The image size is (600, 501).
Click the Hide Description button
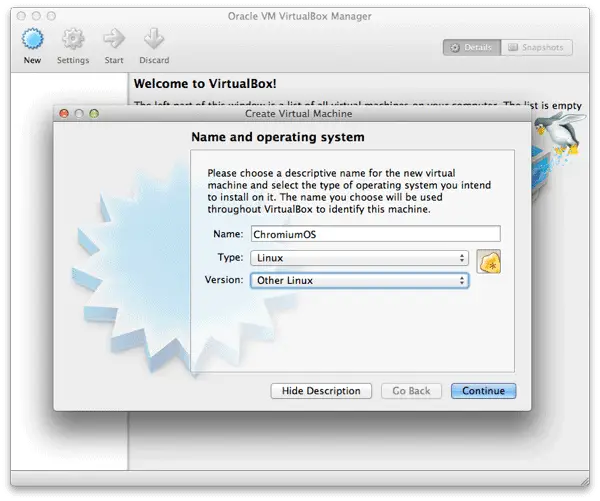pos(321,391)
